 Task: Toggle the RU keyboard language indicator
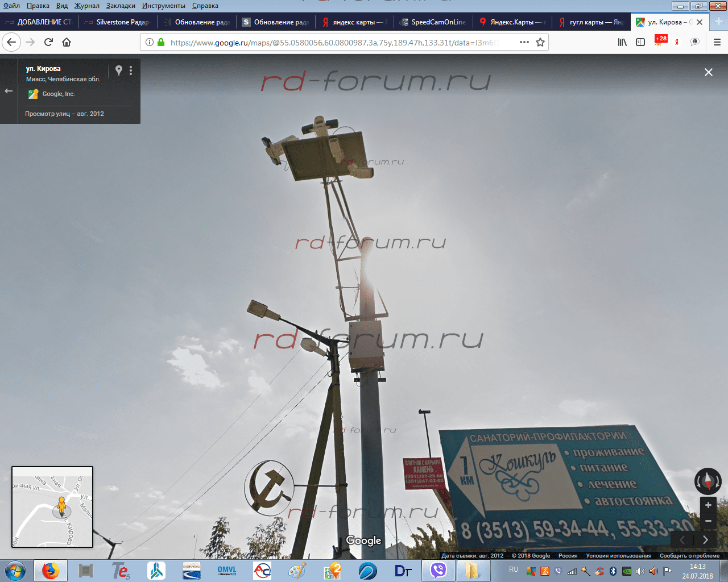(x=514, y=569)
